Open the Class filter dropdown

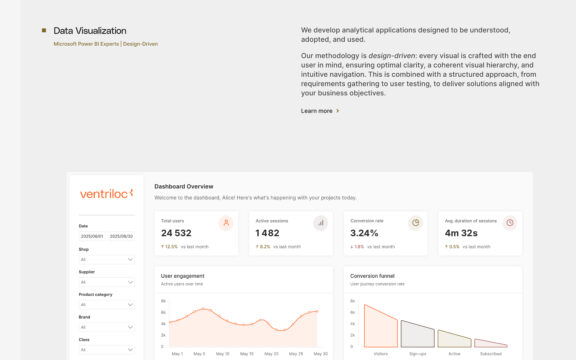(x=107, y=350)
